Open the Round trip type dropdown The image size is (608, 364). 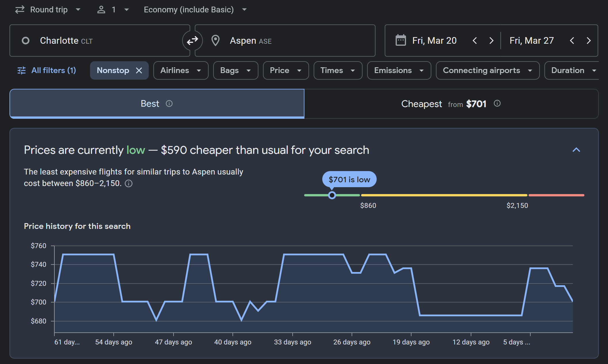[48, 9]
